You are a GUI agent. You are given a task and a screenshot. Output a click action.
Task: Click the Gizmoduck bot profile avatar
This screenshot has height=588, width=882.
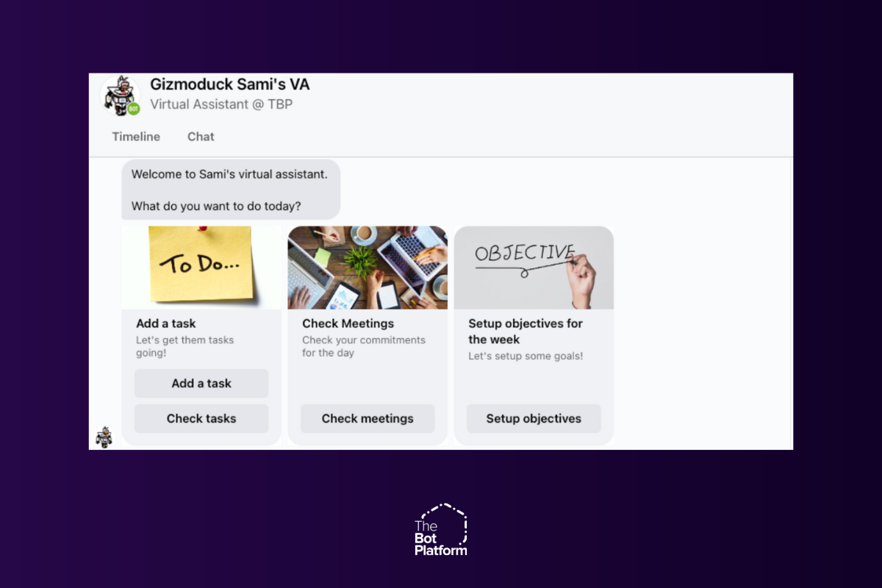click(120, 96)
